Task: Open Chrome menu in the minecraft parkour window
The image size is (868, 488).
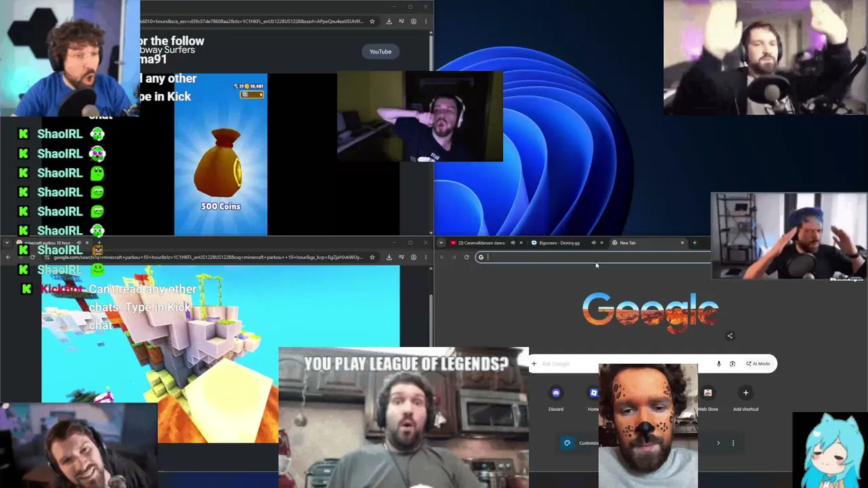Action: (426, 257)
